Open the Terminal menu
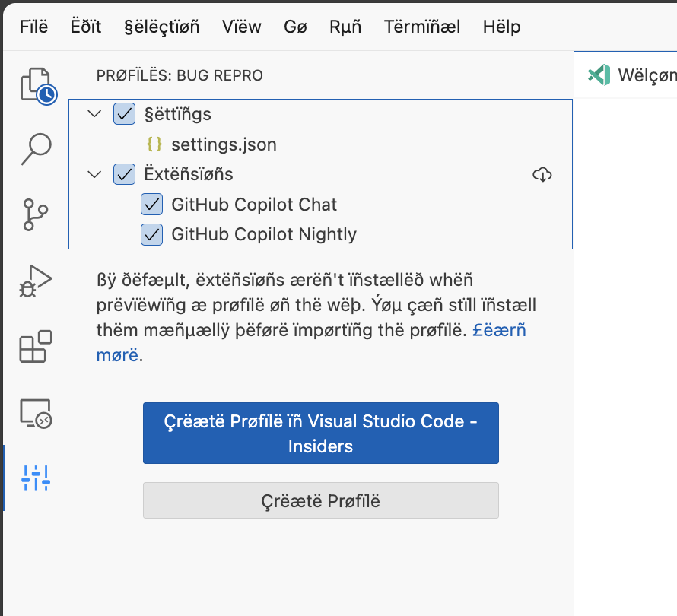The image size is (677, 616). coord(421,27)
